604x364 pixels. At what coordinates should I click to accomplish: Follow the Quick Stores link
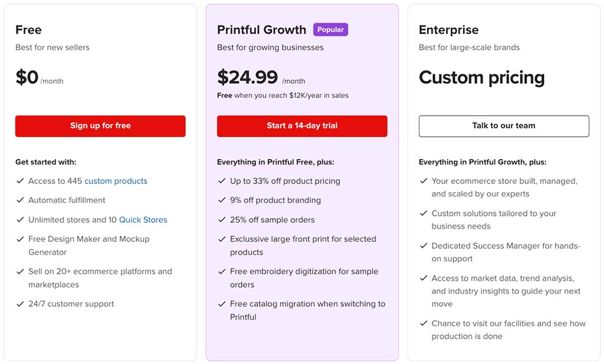coord(143,219)
